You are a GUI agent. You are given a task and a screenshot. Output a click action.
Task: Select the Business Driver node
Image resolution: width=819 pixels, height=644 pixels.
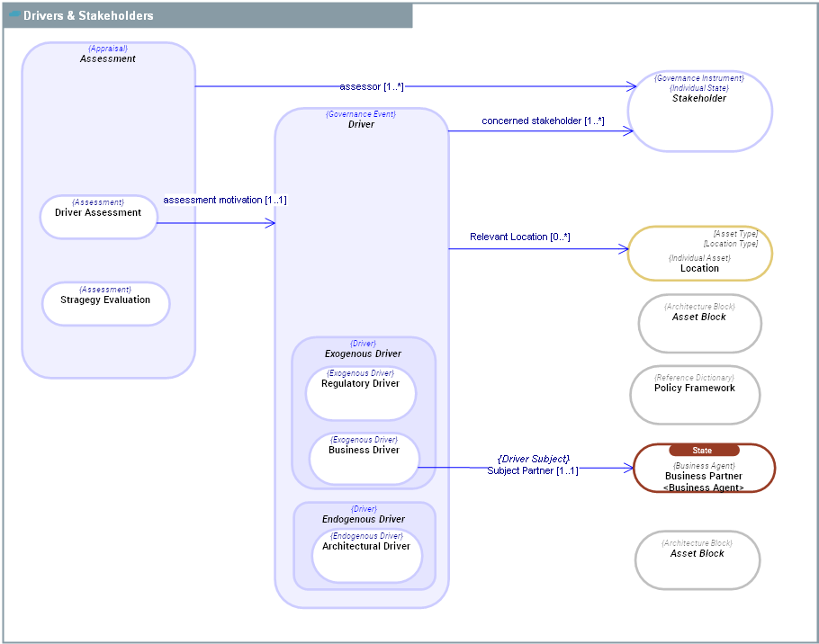(364, 458)
